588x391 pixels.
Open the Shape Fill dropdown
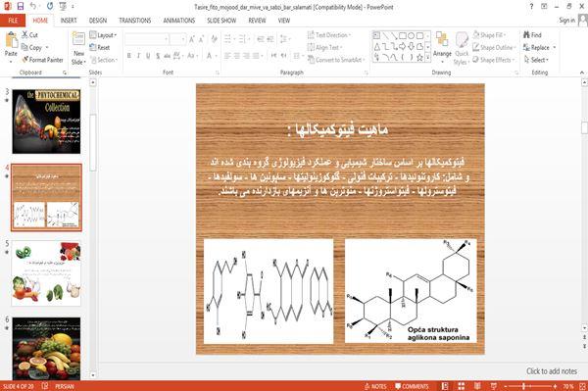click(489, 35)
